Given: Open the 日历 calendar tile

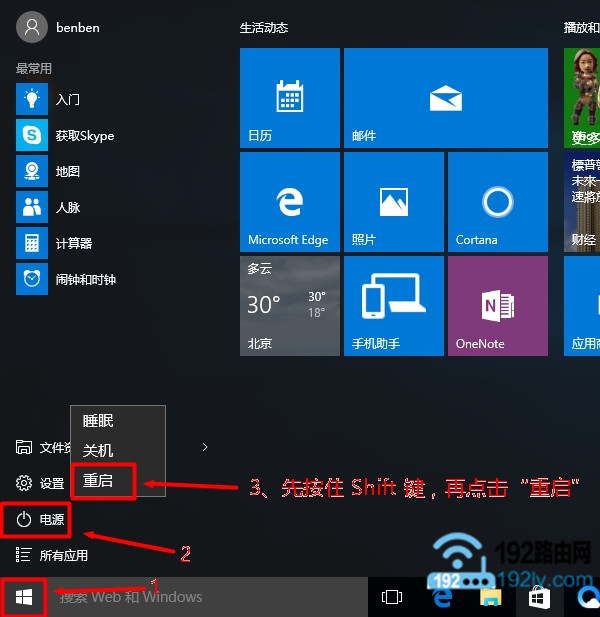Looking at the screenshot, I should coord(290,98).
